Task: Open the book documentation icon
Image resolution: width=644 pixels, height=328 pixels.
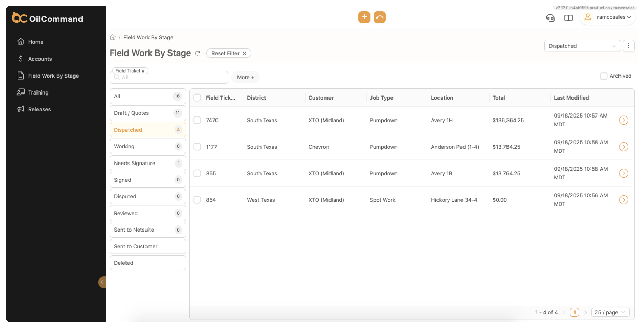Action: click(568, 18)
